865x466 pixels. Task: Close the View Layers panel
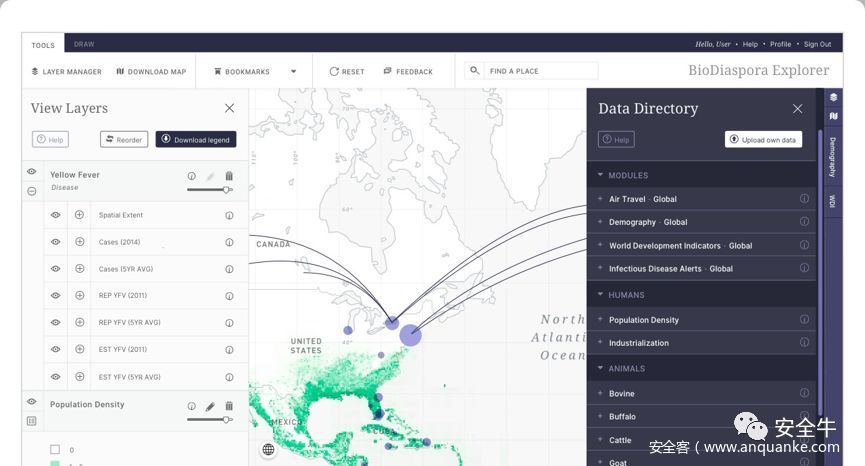pyautogui.click(x=229, y=109)
